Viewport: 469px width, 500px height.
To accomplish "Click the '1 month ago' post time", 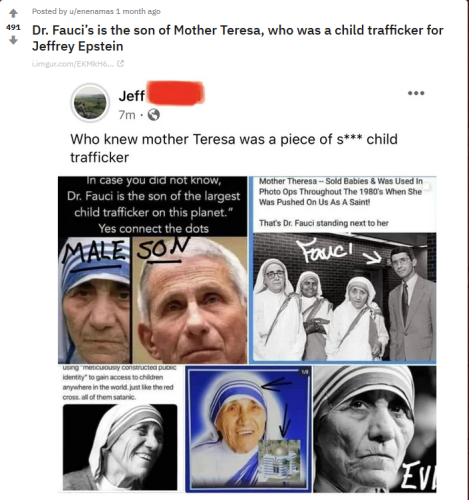I will 138,11.
